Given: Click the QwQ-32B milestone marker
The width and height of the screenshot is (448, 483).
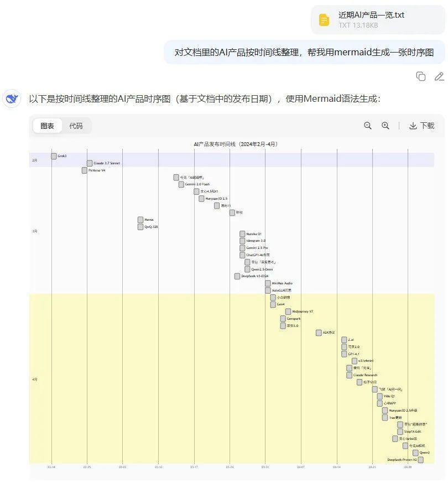Looking at the screenshot, I should click(x=140, y=227).
